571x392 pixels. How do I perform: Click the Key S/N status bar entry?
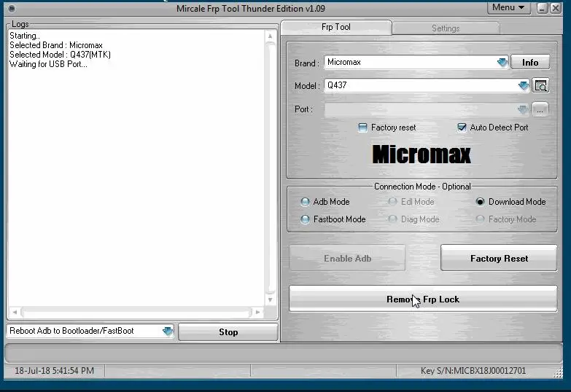pos(473,371)
